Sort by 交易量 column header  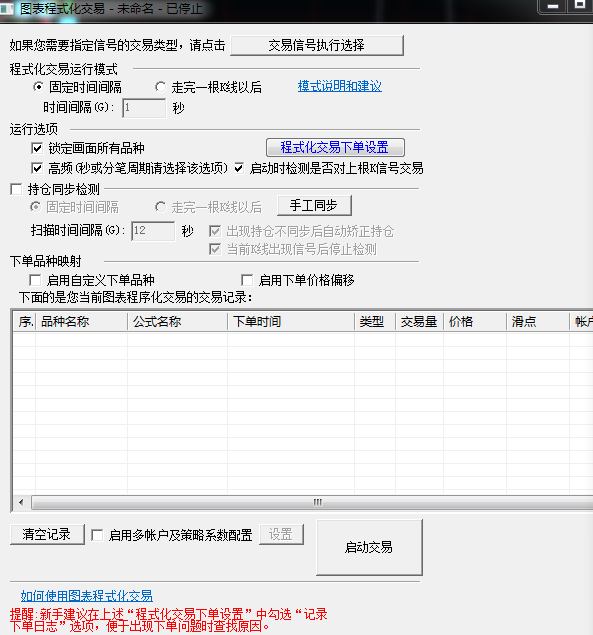tap(420, 322)
